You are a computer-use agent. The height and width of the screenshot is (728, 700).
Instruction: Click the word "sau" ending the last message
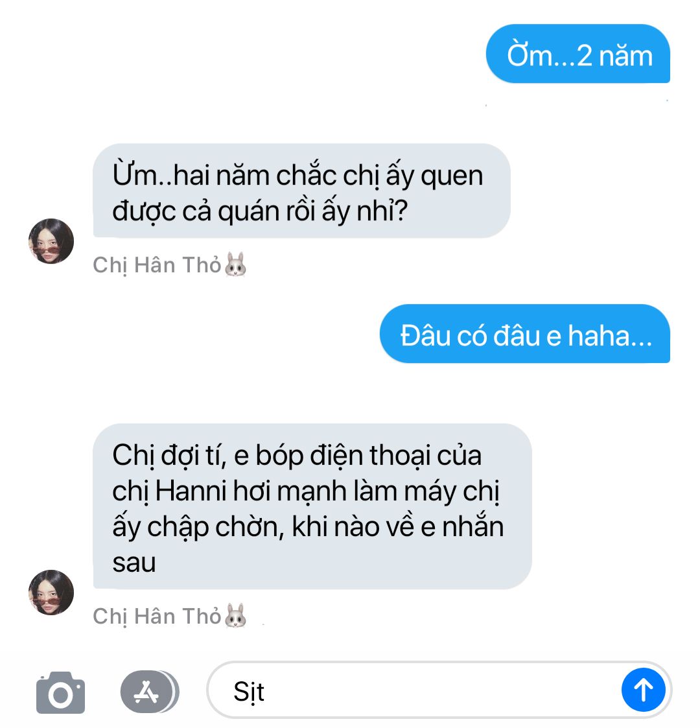pyautogui.click(x=134, y=563)
